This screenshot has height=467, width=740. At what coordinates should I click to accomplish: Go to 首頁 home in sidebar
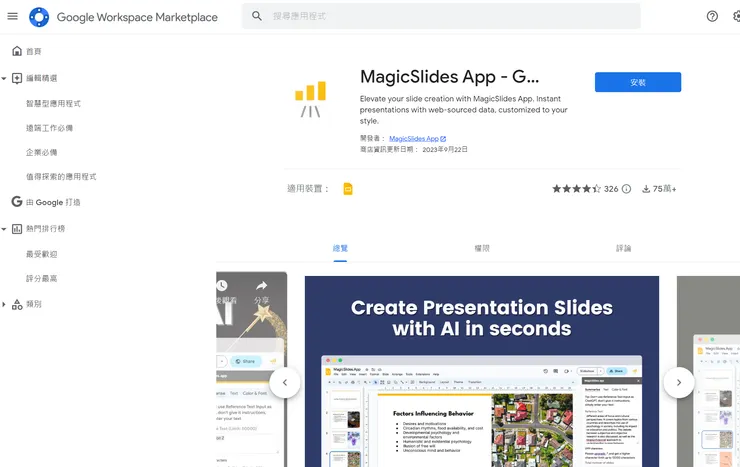[x=34, y=51]
